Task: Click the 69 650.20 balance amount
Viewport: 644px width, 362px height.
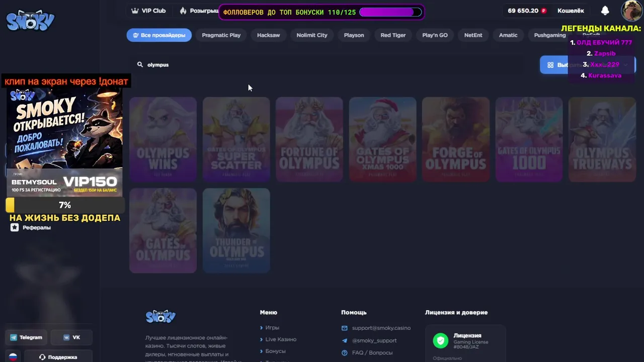Action: 523,11
